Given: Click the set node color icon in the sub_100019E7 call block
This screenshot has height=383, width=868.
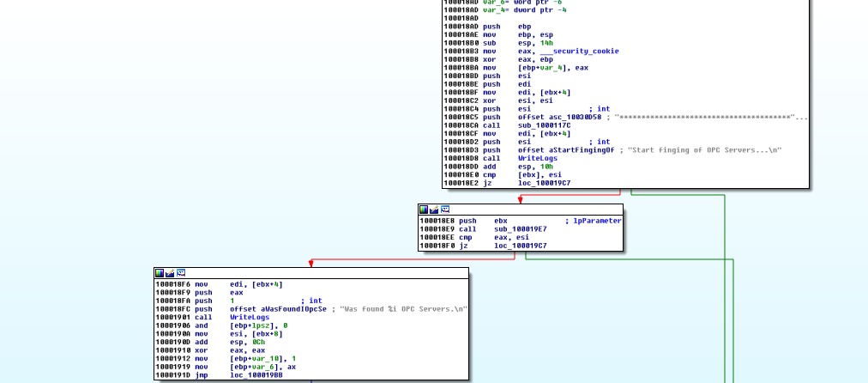Looking at the screenshot, I should coord(424,210).
